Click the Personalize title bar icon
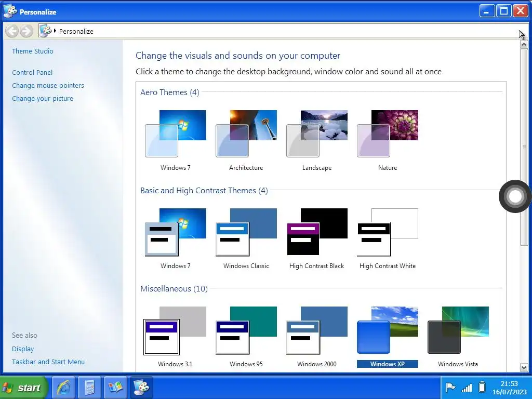The width and height of the screenshot is (532, 399). click(x=10, y=11)
